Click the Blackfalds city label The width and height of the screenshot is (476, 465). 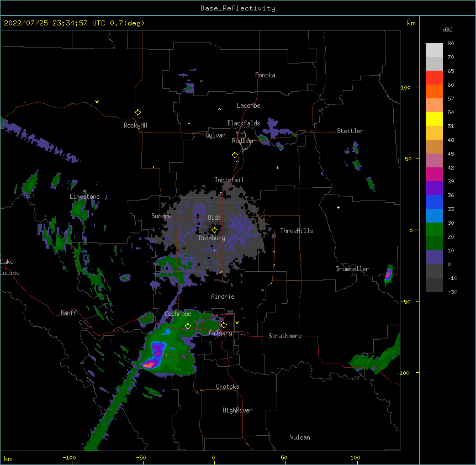tap(244, 123)
